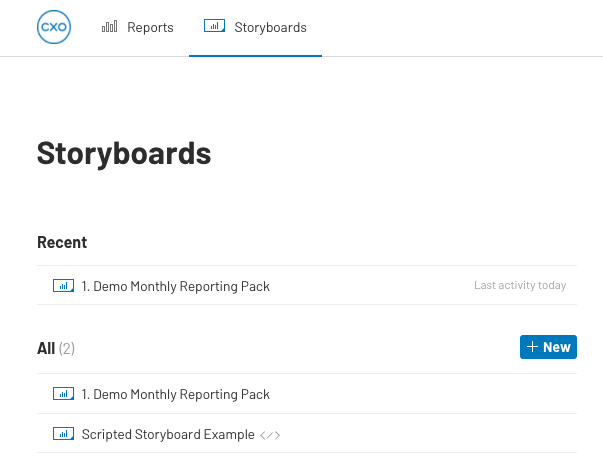The height and width of the screenshot is (458, 603).
Task: Click the CXO logo
Action: [x=54, y=27]
